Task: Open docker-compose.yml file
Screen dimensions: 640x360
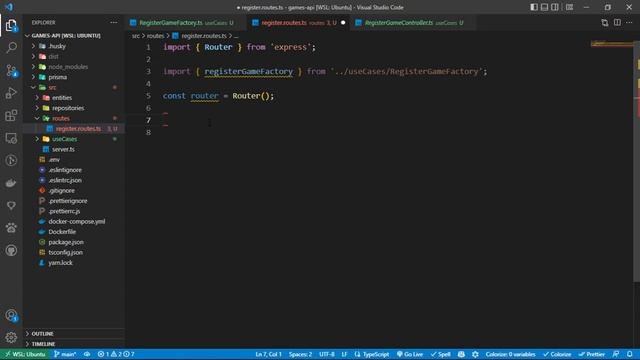Action: coord(74,221)
